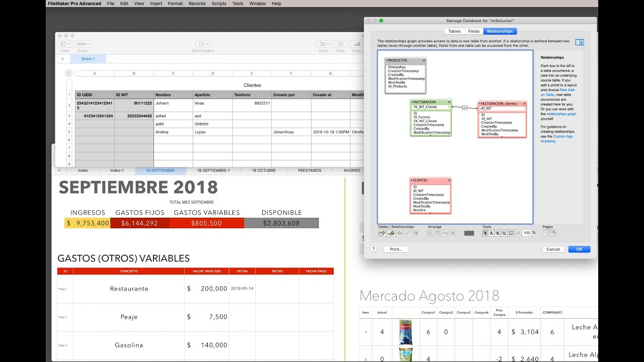Screen dimensions: 644x362
Task: Toggle the side help panel icon
Action: pyautogui.click(x=580, y=42)
